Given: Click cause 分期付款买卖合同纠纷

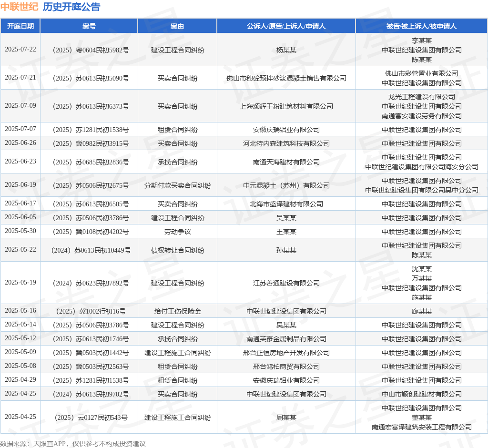Looking at the screenshot, I should pyautogui.click(x=177, y=185).
